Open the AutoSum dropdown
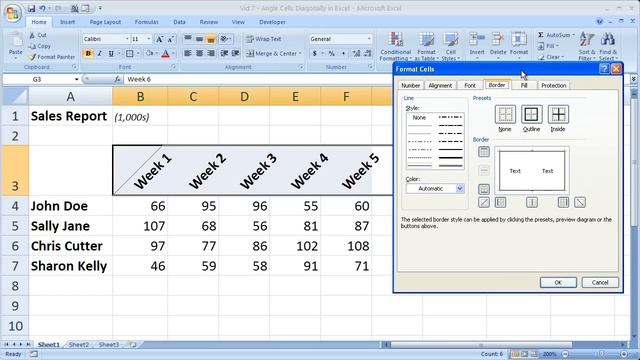Viewport: 640px width, 360px height. pos(573,35)
